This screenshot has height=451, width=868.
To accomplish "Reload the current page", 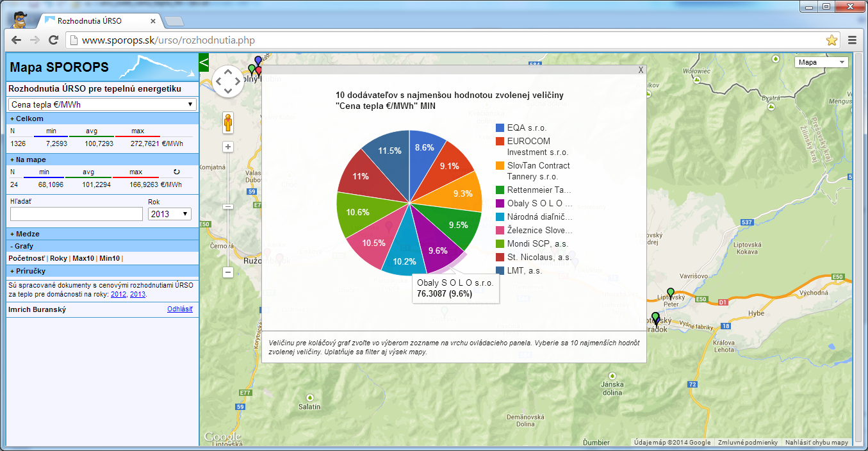I will pos(54,40).
